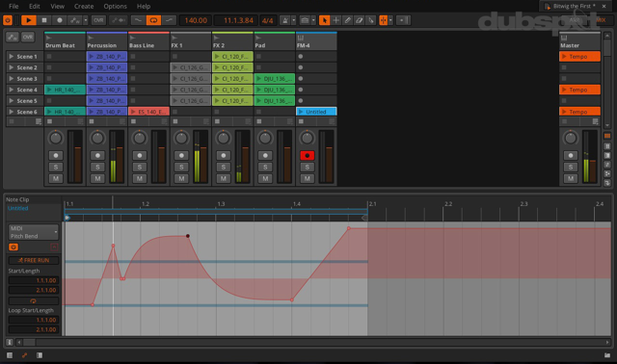Viewport: 617px width, 364px height.
Task: Mute the Pad track
Action: [265, 178]
